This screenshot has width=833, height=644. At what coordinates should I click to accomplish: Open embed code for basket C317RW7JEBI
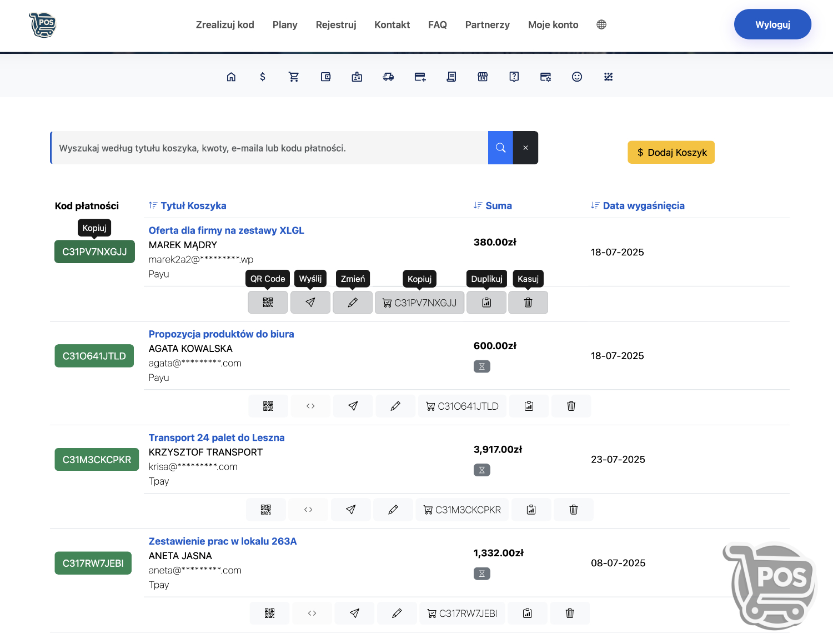tap(312, 613)
